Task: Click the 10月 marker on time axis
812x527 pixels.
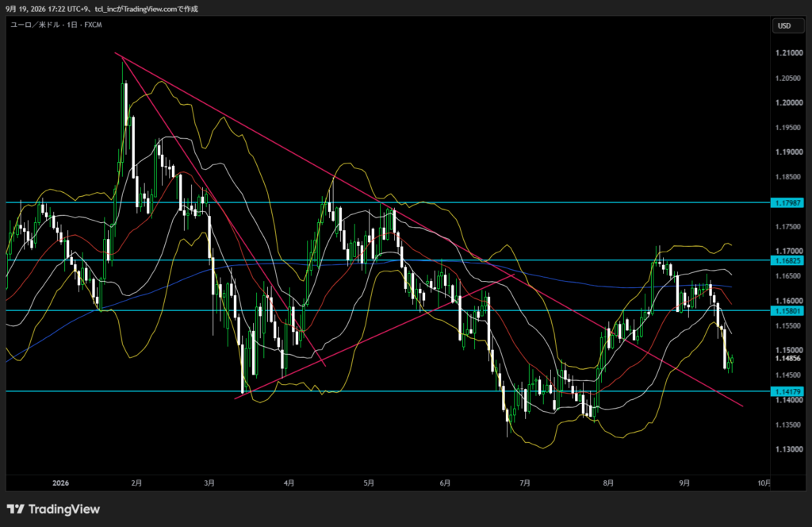Action: (x=764, y=483)
